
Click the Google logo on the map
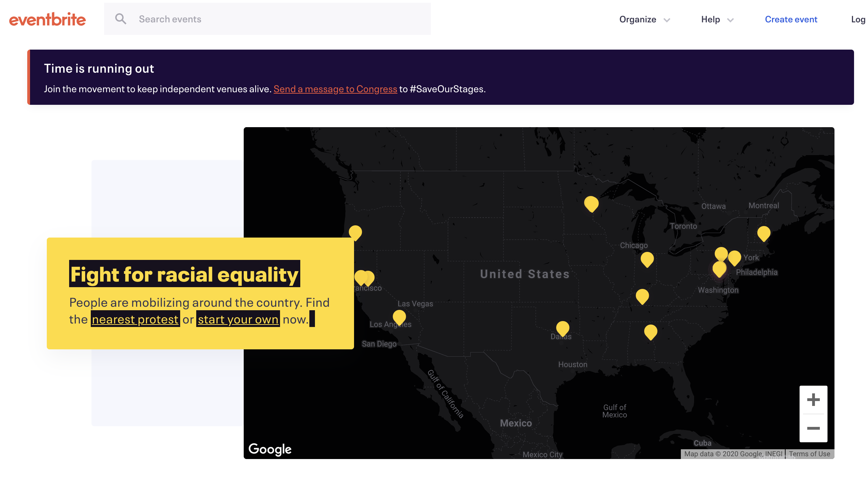point(270,449)
